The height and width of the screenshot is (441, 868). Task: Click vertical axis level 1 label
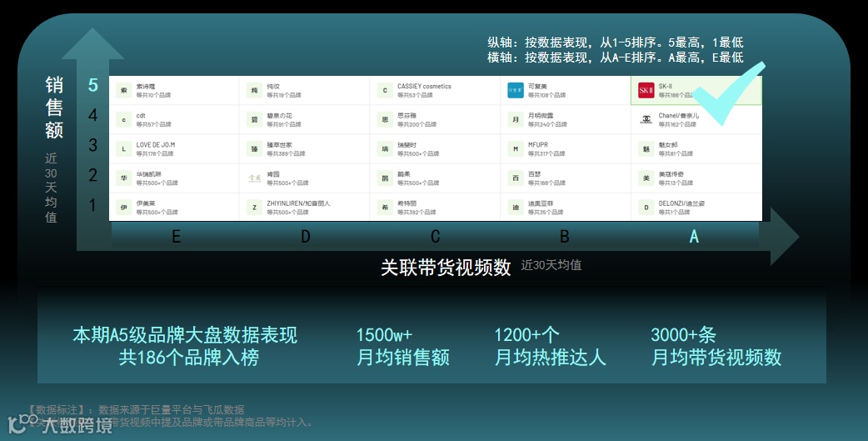[x=93, y=206]
